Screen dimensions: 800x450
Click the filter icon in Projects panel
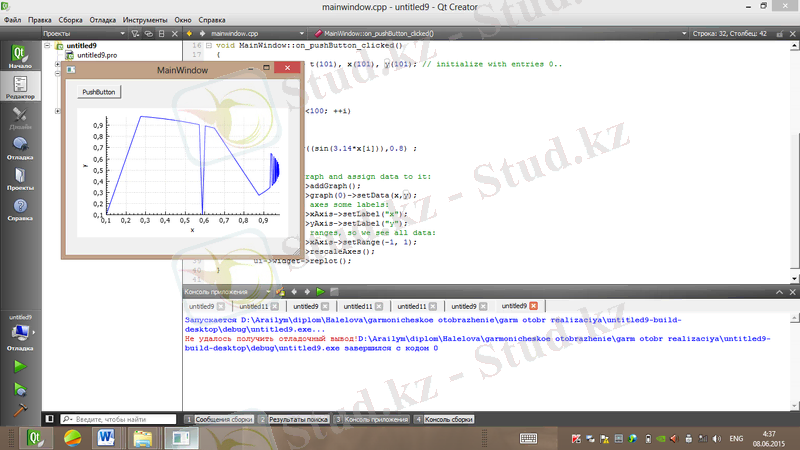point(134,33)
